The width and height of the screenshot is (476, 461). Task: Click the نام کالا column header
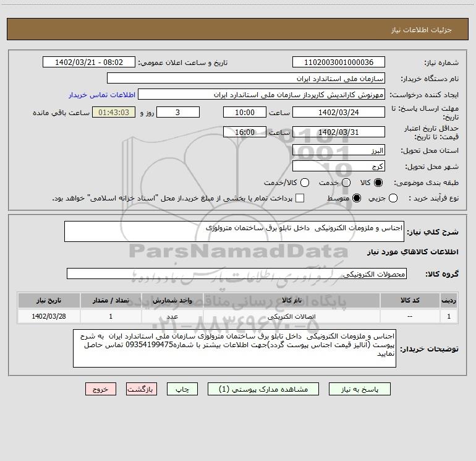(x=291, y=300)
